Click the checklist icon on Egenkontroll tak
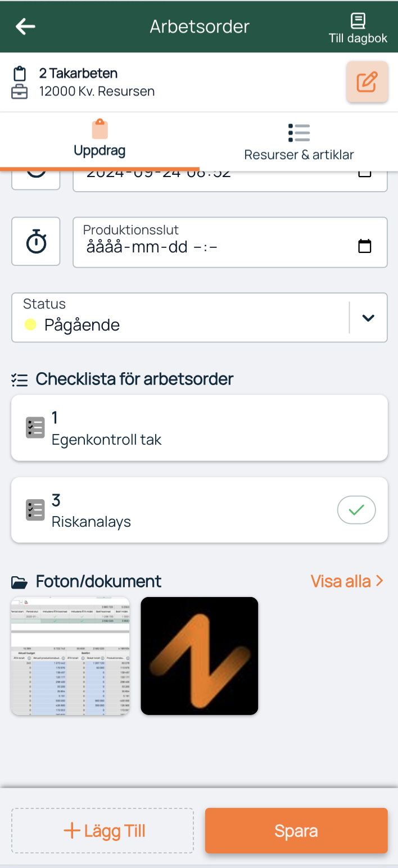Viewport: 398px width, 868px height. [35, 428]
